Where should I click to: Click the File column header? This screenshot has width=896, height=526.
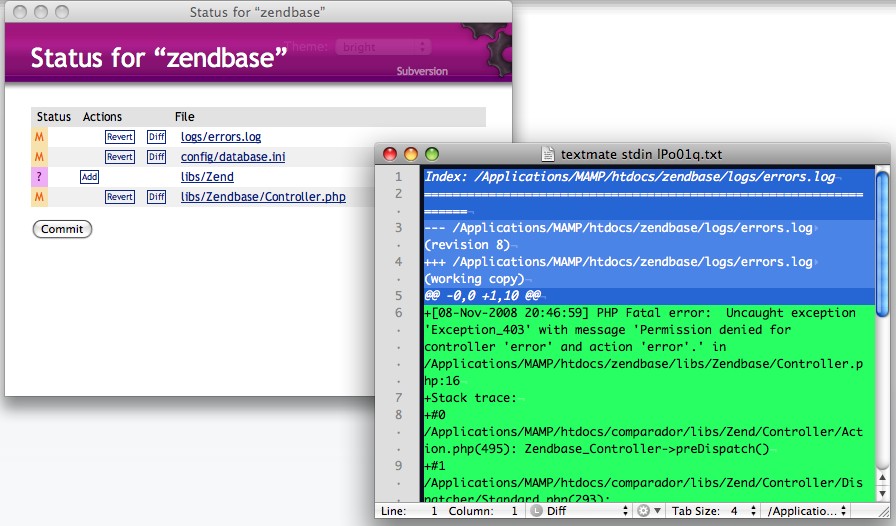click(185, 117)
